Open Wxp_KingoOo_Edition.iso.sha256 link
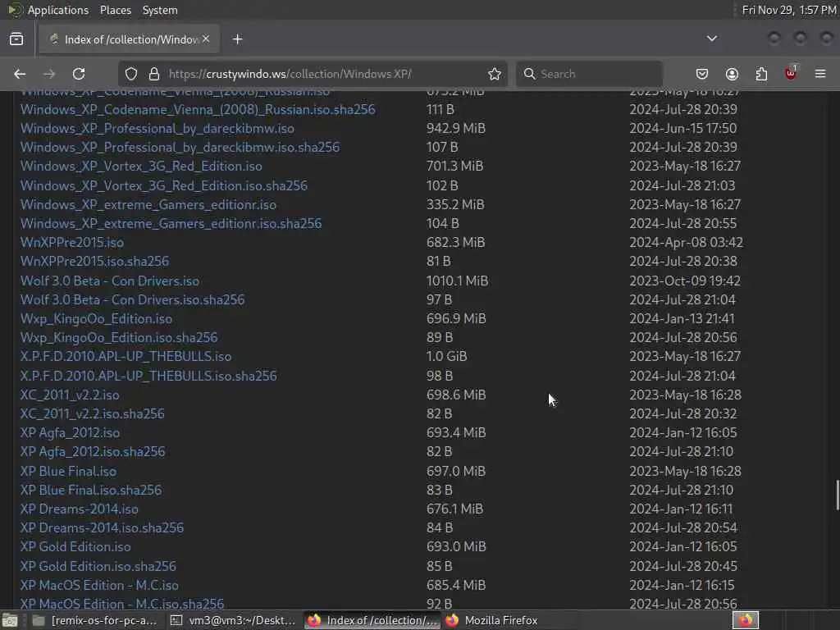Screen dimensions: 840x630 click(x=119, y=337)
